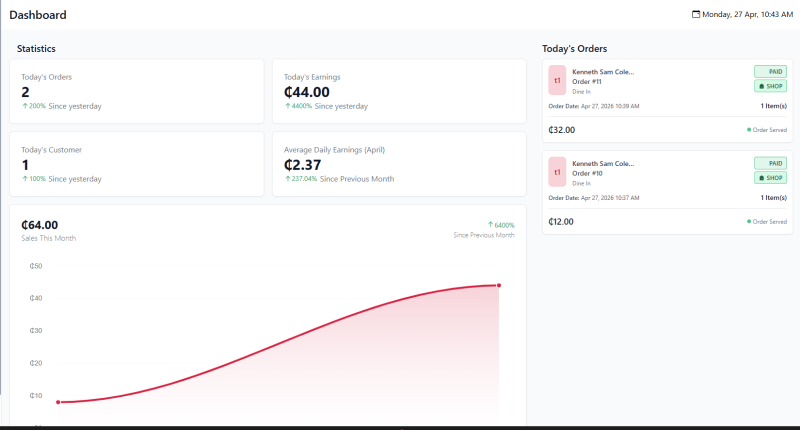
Task: Click the Order #11 label
Action: point(587,82)
